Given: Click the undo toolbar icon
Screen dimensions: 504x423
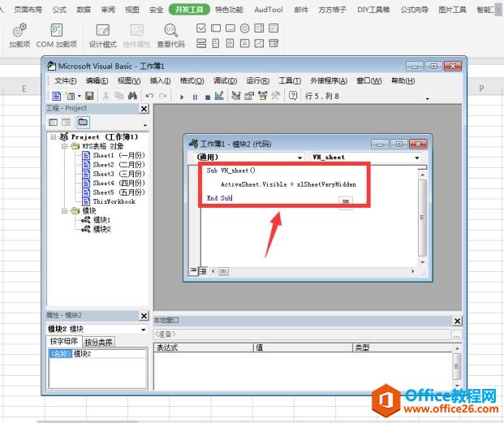Looking at the screenshot, I should (x=149, y=96).
